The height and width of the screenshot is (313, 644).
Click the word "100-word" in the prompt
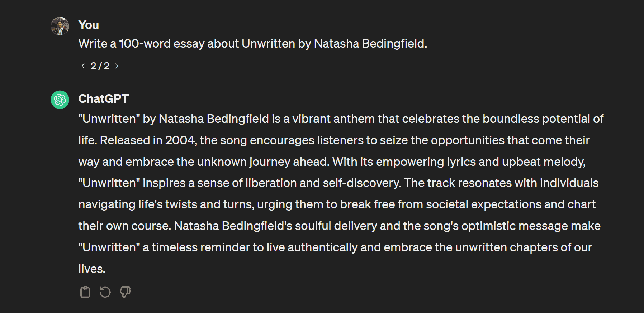[x=145, y=44]
